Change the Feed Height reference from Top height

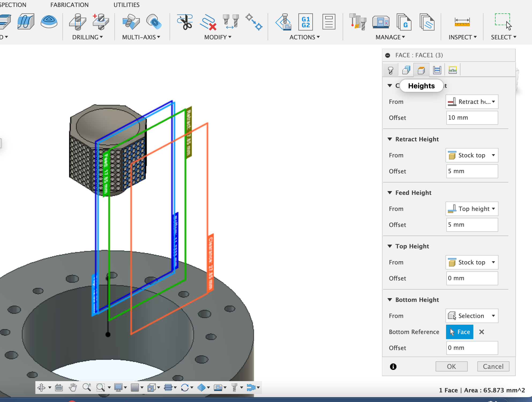pos(471,209)
